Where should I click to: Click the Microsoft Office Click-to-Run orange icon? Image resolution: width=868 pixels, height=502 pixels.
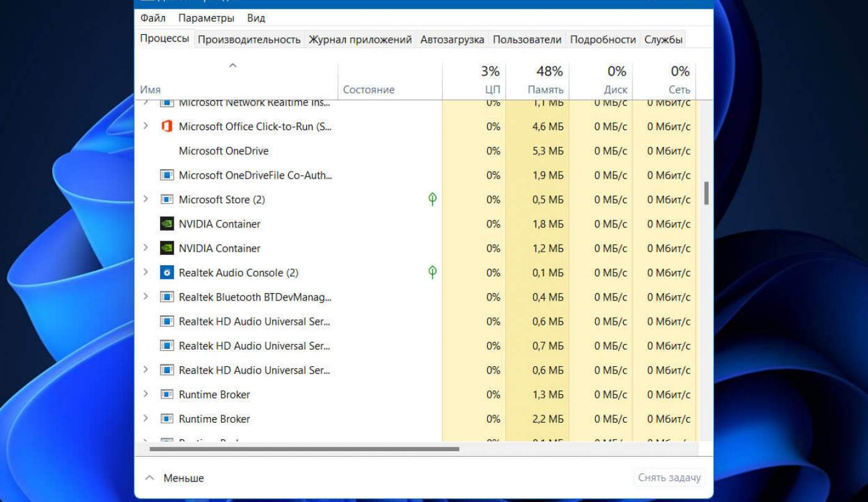[166, 126]
